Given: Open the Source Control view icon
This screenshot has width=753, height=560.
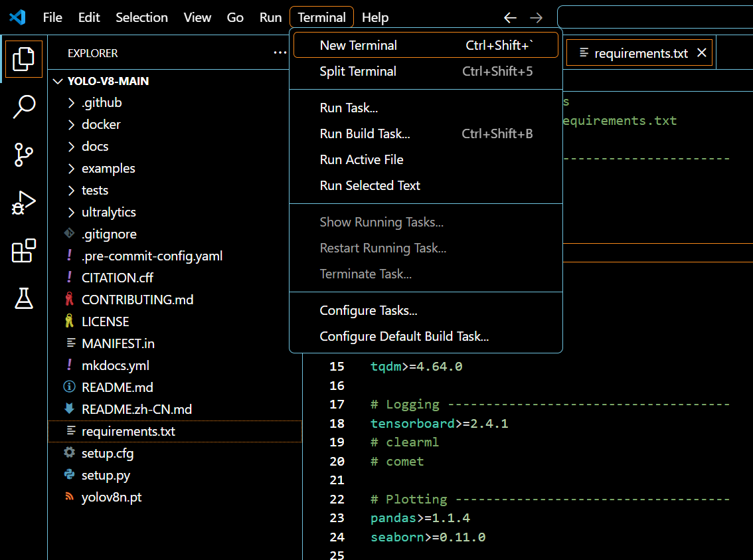Looking at the screenshot, I should point(24,154).
